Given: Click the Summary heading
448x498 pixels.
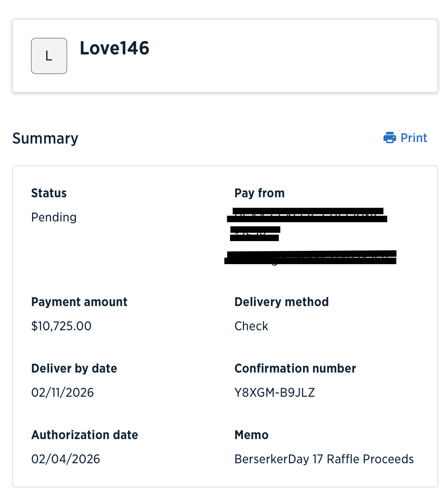Looking at the screenshot, I should 45,138.
